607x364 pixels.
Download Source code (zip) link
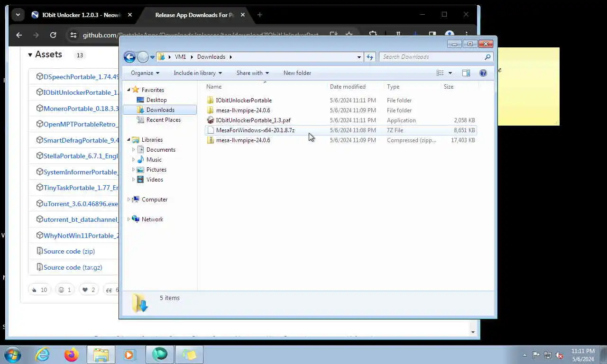coord(69,251)
